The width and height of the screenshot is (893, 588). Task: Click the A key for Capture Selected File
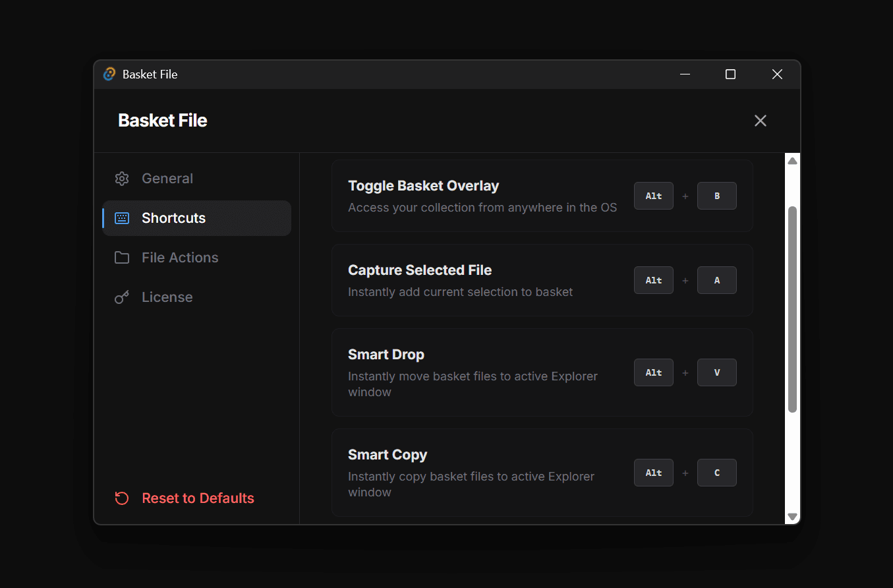[x=717, y=280]
